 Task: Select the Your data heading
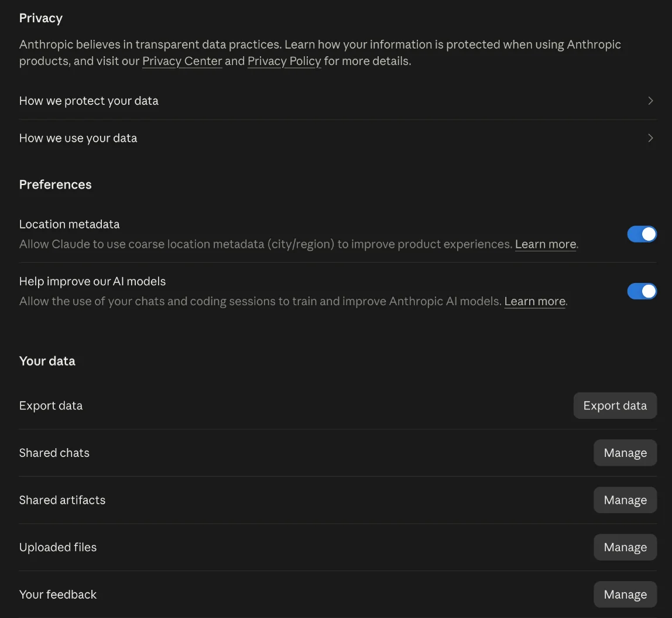click(x=47, y=361)
